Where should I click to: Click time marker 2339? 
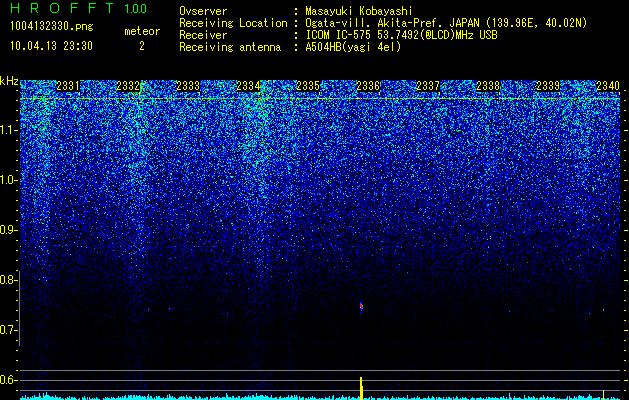548,85
